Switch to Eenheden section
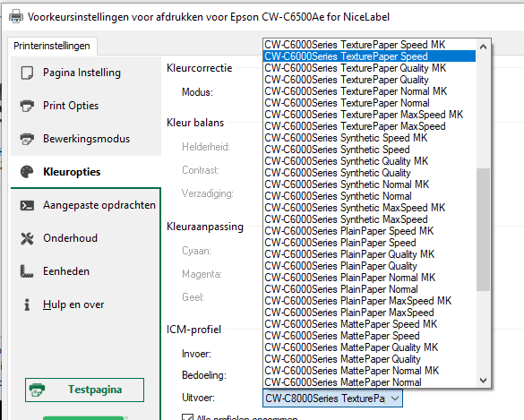The image size is (524, 420). (86, 271)
